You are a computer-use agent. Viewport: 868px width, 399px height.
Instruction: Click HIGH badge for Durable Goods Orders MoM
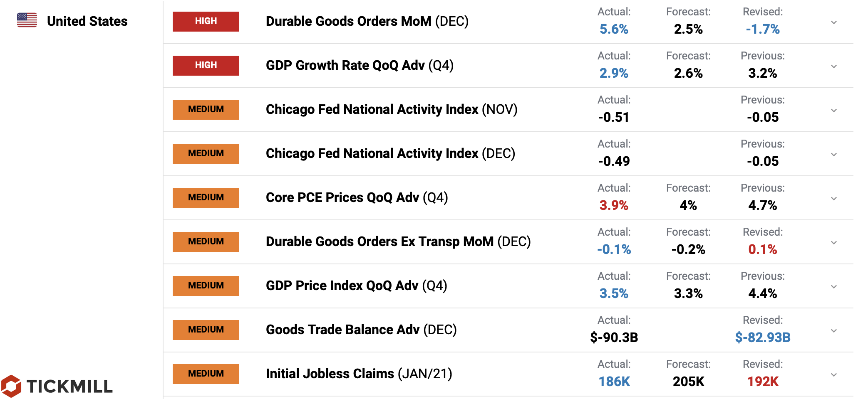click(x=206, y=21)
